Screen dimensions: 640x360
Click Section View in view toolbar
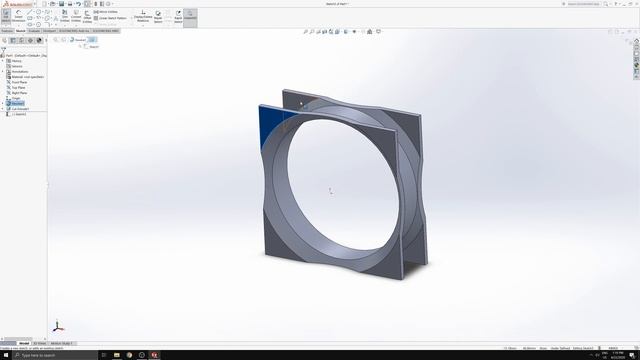click(324, 31)
